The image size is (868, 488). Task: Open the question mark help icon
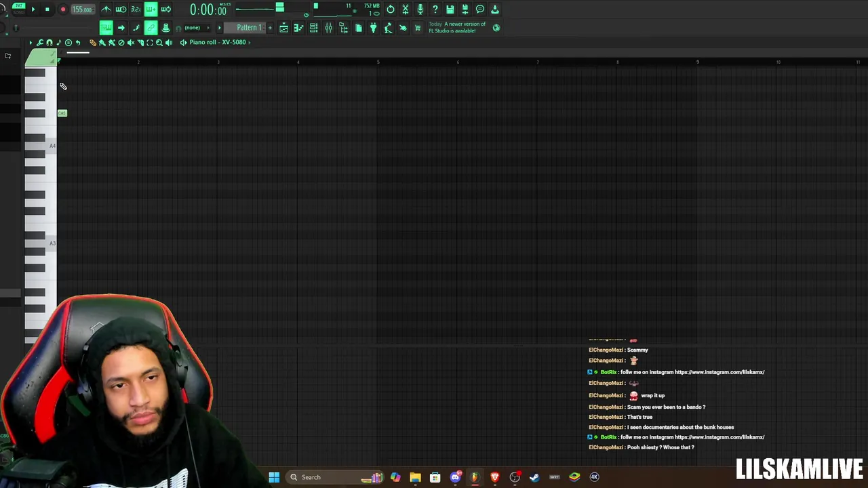(435, 9)
